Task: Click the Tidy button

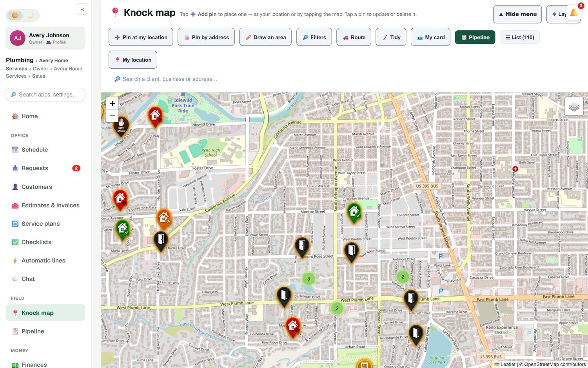Action: click(391, 37)
